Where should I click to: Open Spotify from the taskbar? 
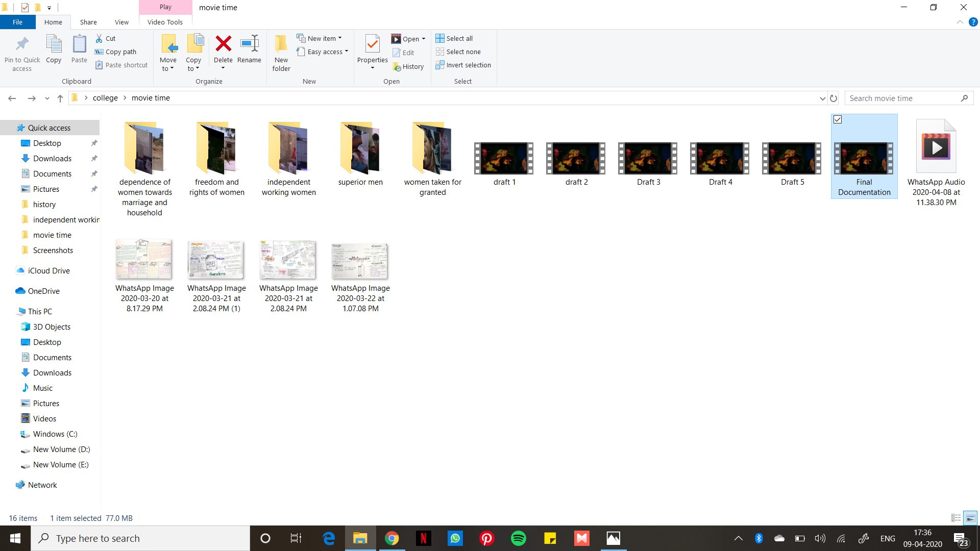(x=518, y=538)
